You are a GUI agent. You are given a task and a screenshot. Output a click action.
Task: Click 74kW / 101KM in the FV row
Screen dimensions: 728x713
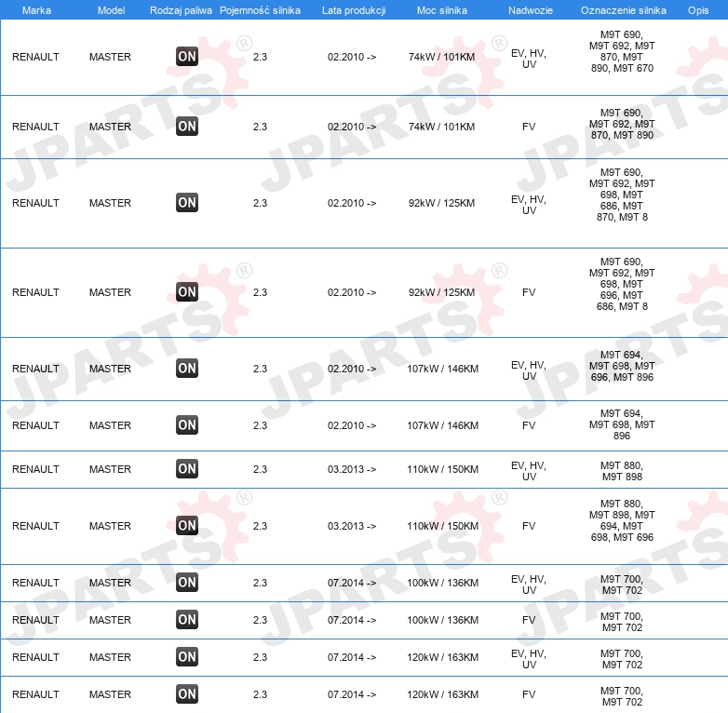[441, 127]
